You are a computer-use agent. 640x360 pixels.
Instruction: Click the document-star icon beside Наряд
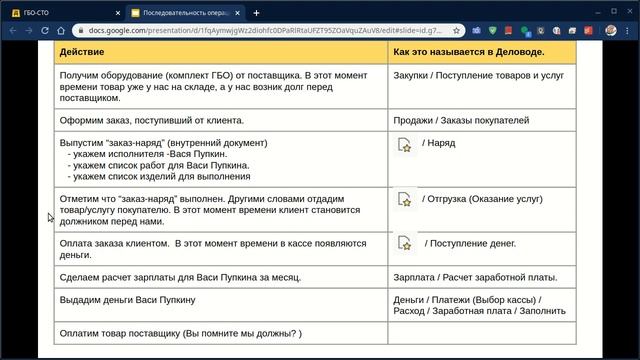click(404, 145)
